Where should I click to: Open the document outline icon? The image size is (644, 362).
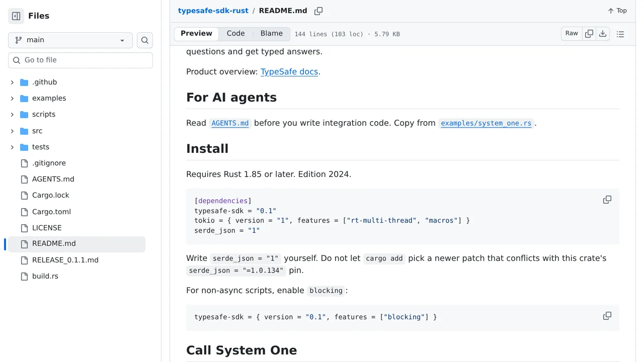[620, 34]
